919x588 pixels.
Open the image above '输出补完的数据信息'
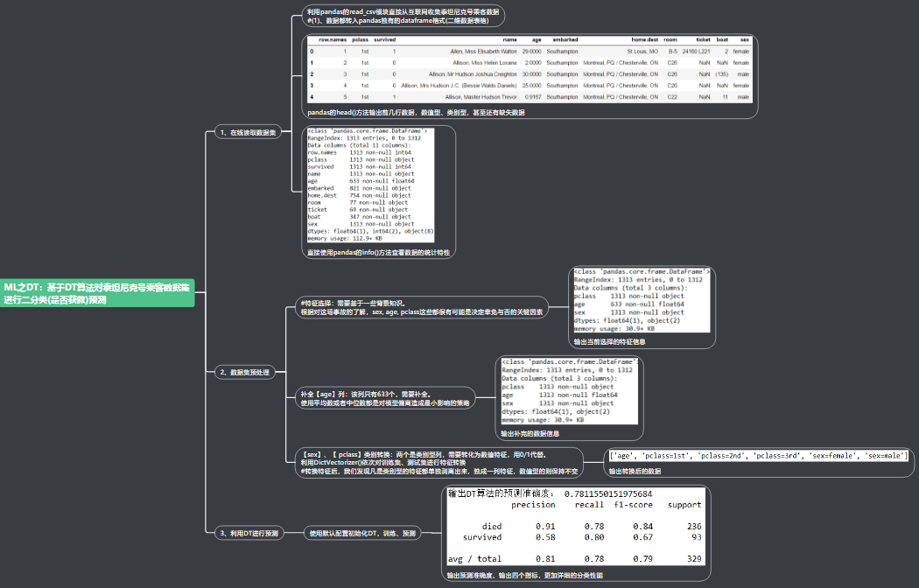[x=569, y=391]
